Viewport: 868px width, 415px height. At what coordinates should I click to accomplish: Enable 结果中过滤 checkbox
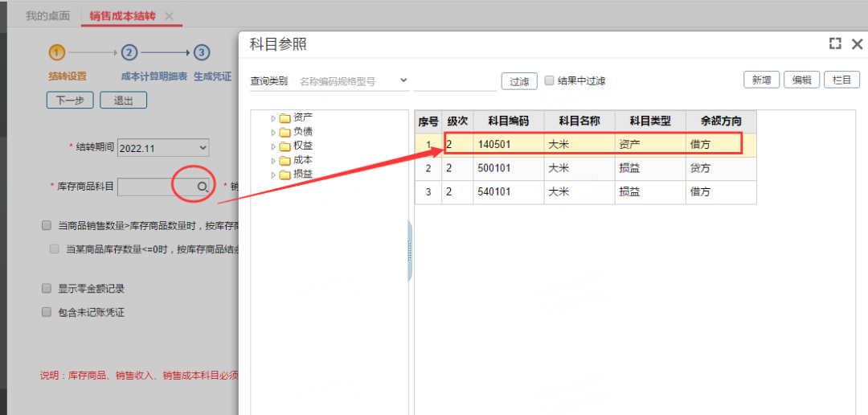click(x=550, y=80)
